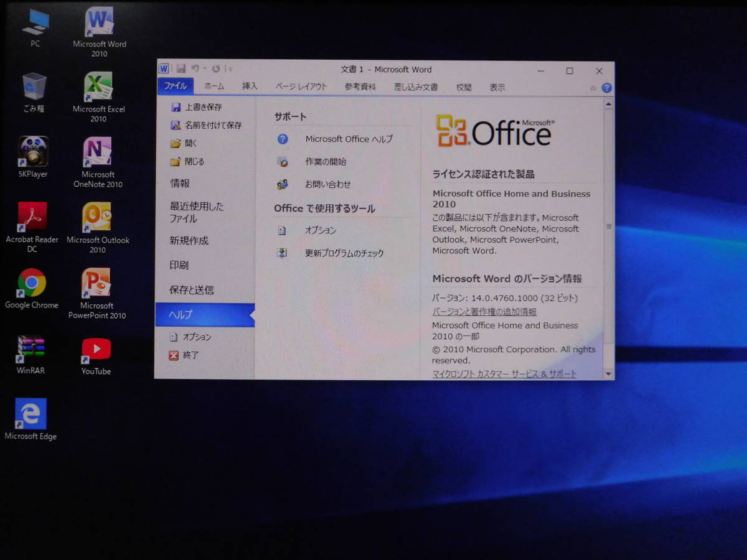
Task: Launch Microsoft PowerPoint 2010 shortcut
Action: [96, 294]
